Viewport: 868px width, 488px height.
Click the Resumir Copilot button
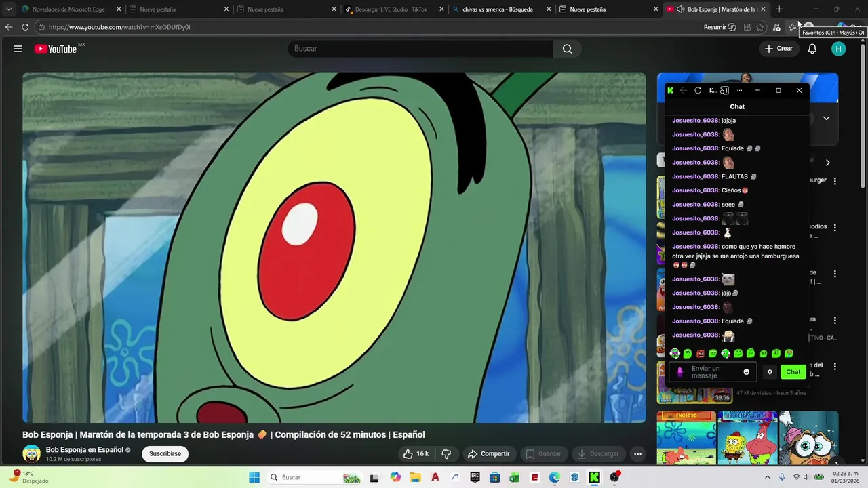coord(719,27)
